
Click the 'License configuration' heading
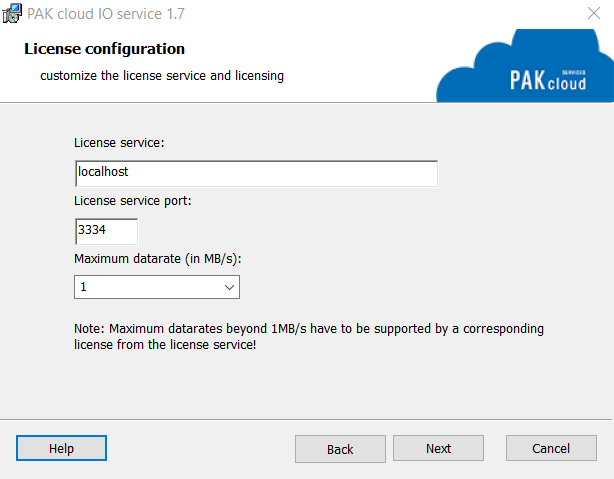coord(104,49)
